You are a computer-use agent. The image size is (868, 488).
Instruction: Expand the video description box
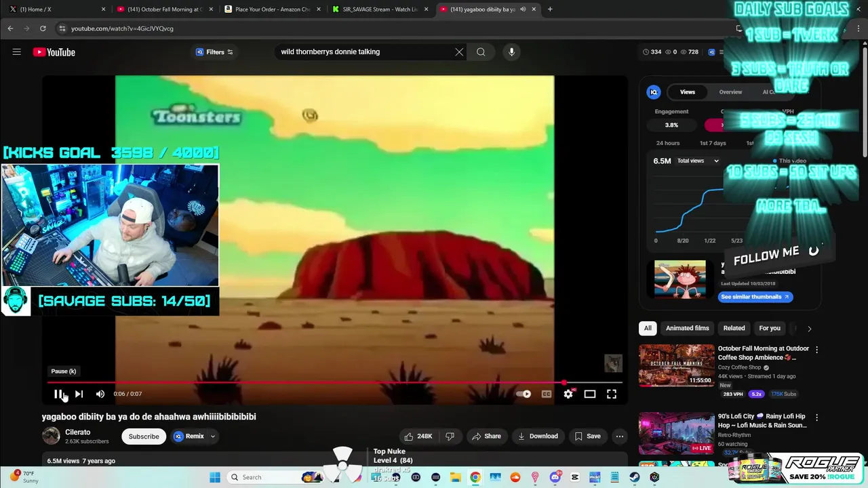pyautogui.click(x=334, y=460)
